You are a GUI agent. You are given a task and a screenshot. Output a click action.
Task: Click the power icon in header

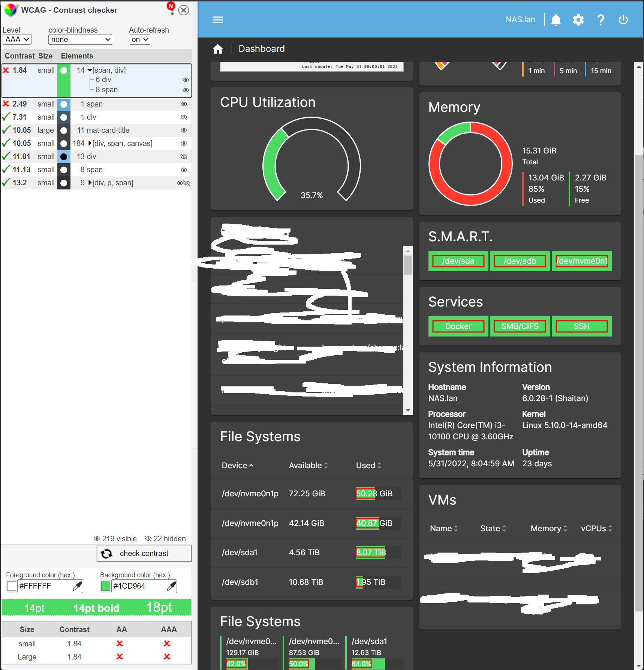623,20
